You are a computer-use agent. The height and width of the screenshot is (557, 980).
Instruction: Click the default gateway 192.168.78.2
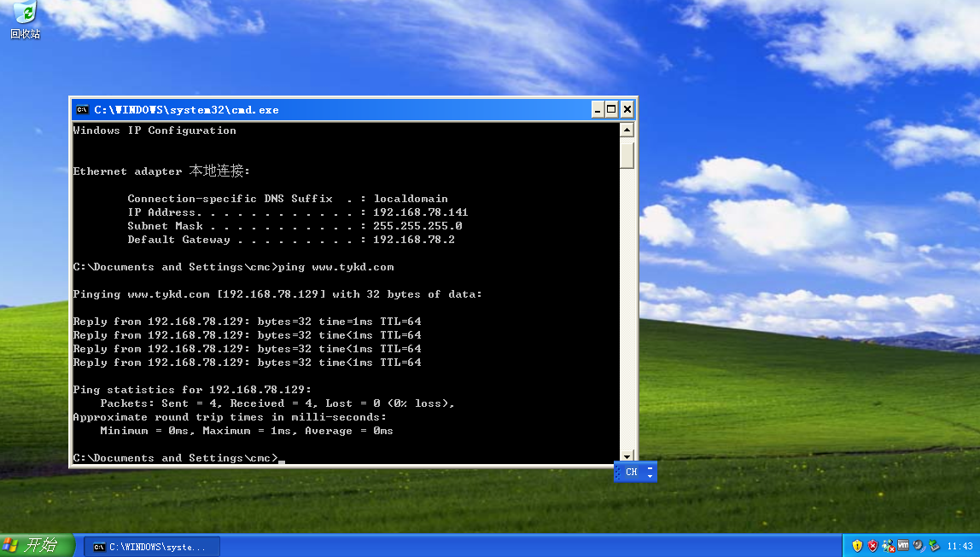(414, 240)
